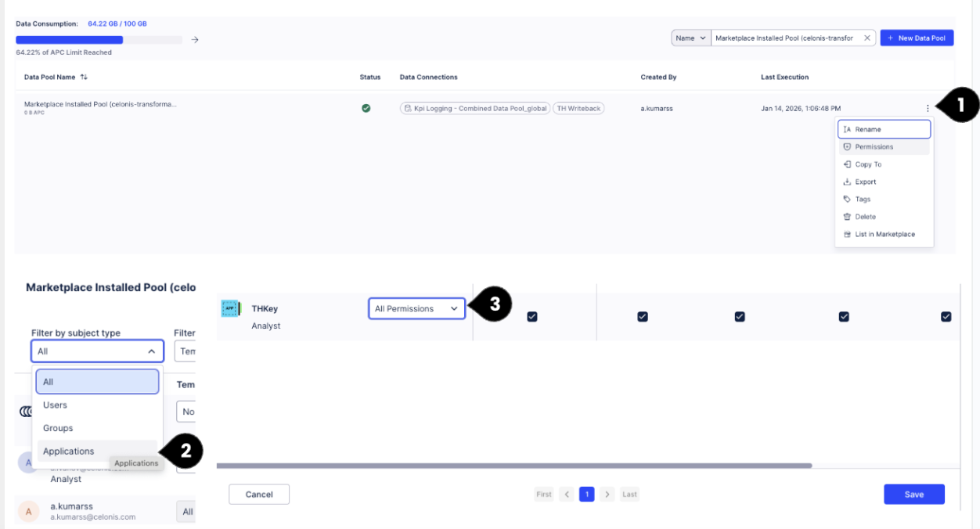Open the Name search filter dropdown

(690, 38)
